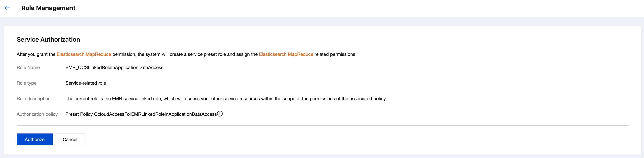Open the first Elasticsearch MapReduce link
The image size is (644, 158).
point(84,54)
